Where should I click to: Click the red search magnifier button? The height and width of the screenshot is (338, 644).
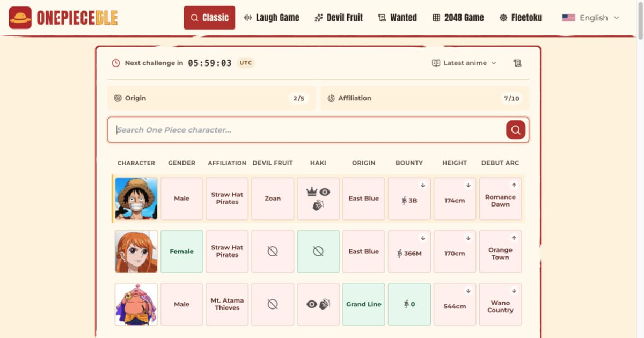pos(516,130)
